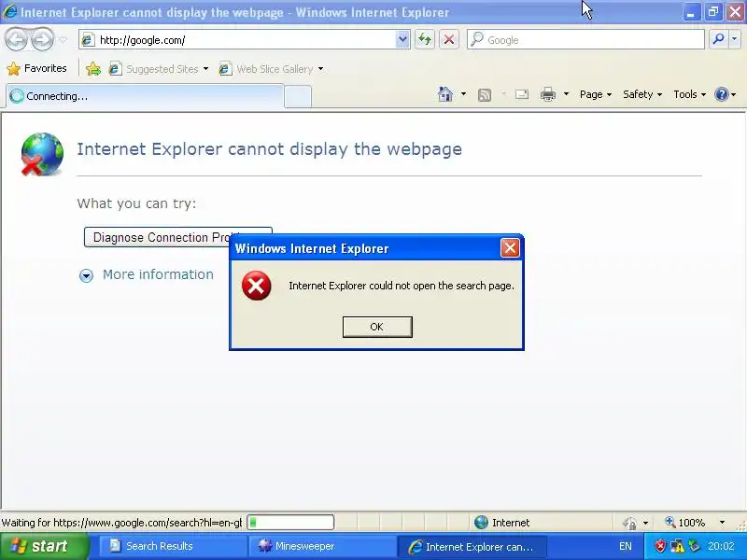Expand the Home button dropdown arrow

click(463, 94)
